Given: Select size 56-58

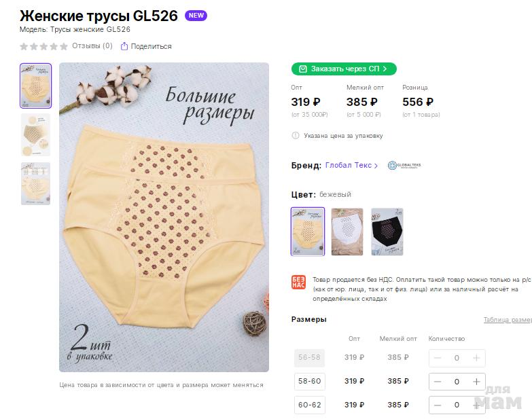Looking at the screenshot, I should tap(309, 358).
